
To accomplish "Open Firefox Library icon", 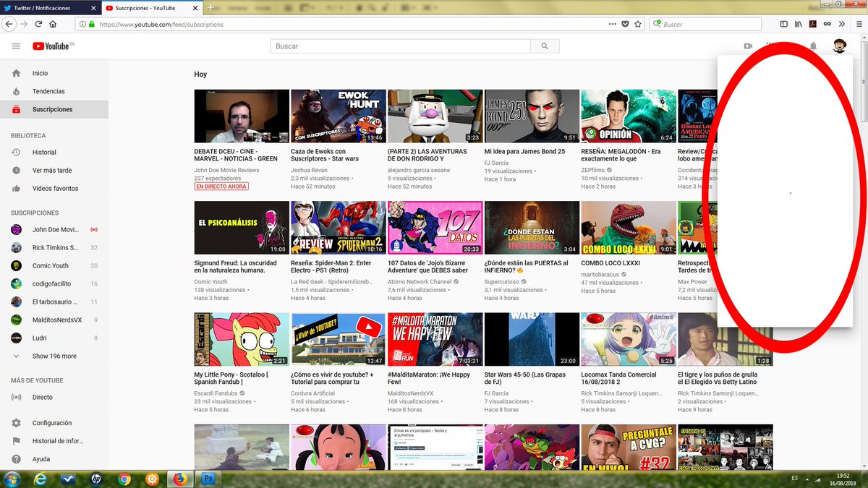I will click(x=799, y=24).
